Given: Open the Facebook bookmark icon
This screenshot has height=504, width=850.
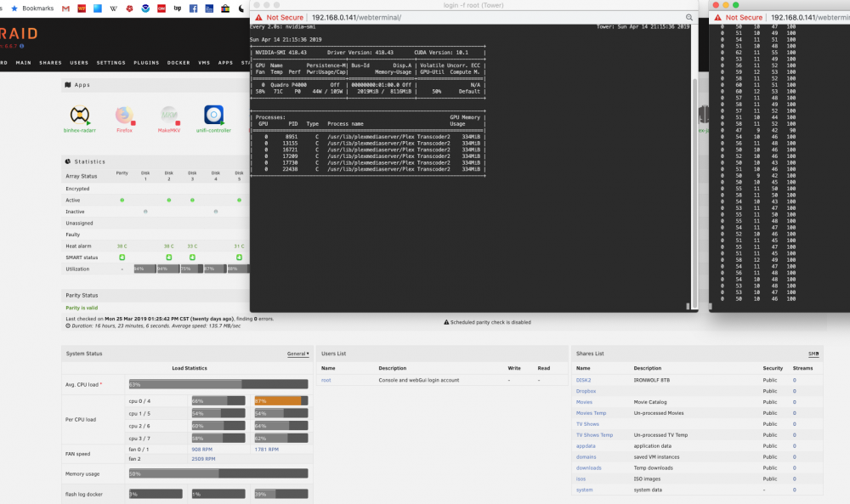Looking at the screenshot, I should 193,8.
